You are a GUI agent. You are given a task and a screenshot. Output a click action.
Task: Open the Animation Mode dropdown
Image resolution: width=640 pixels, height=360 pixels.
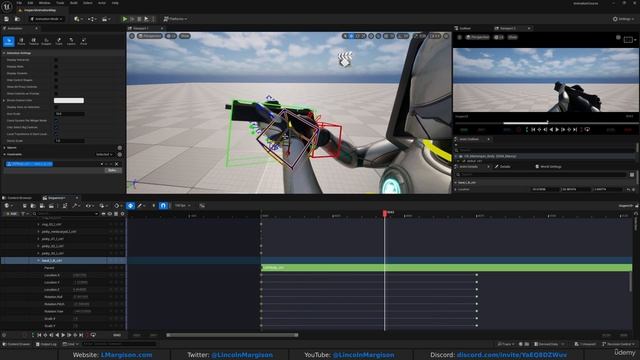46,19
